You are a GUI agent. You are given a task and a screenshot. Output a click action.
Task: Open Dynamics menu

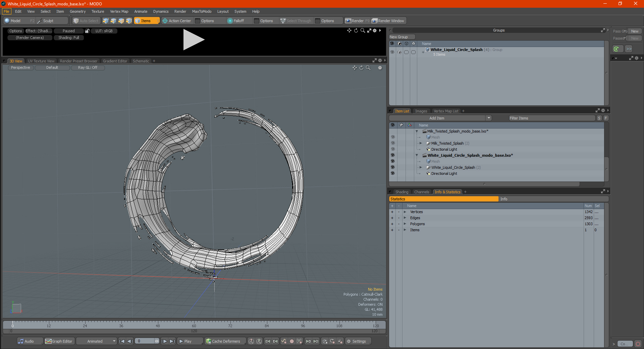point(161,11)
